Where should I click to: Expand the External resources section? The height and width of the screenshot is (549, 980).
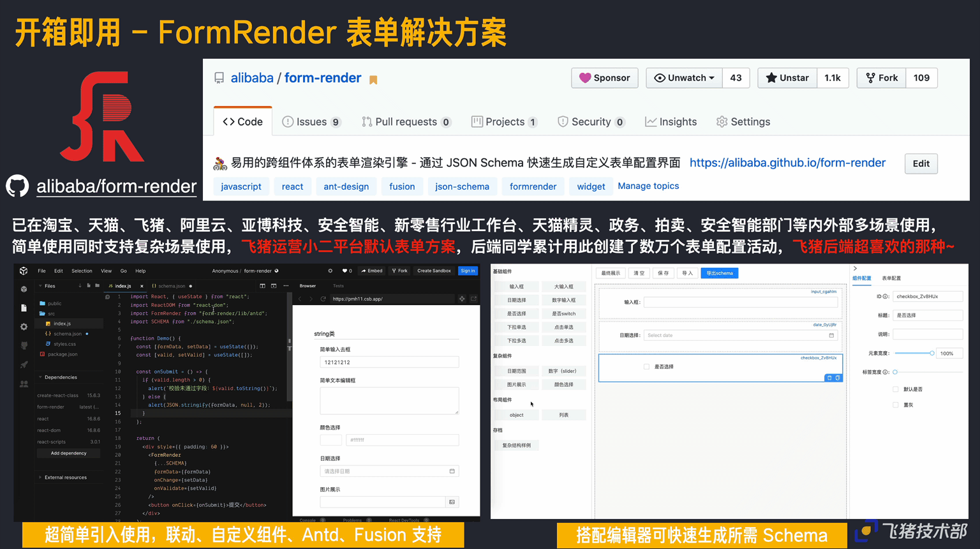41,478
